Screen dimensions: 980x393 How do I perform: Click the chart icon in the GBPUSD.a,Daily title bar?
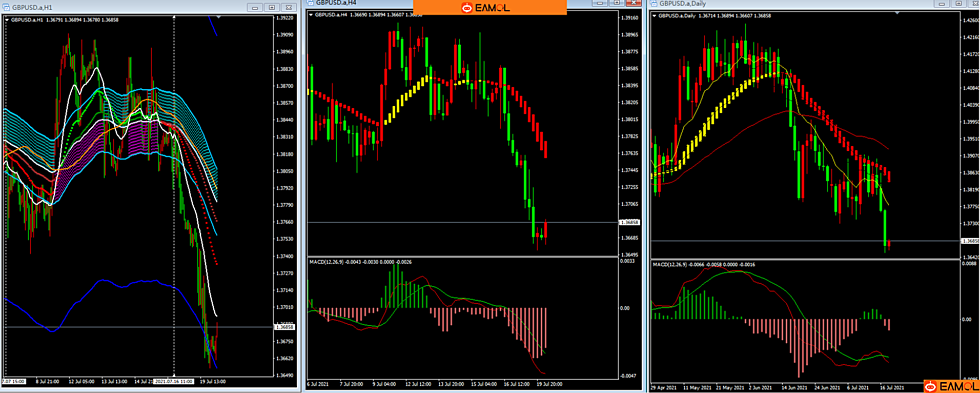[653, 4]
